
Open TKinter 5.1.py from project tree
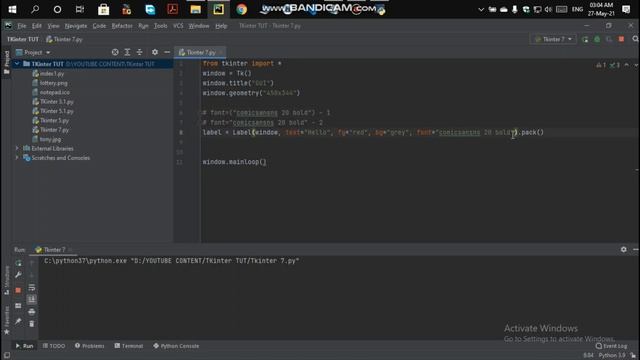click(56, 111)
